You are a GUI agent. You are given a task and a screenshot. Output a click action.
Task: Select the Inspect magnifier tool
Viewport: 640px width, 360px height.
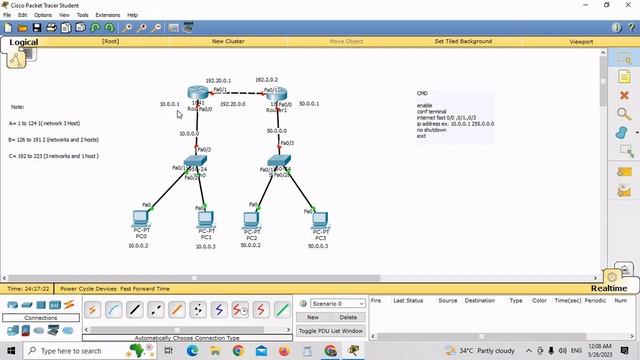[624, 114]
